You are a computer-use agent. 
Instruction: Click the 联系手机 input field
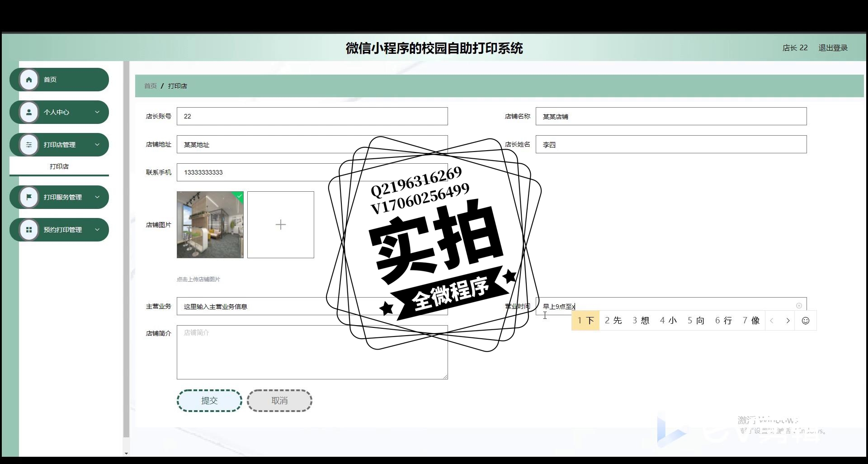312,172
